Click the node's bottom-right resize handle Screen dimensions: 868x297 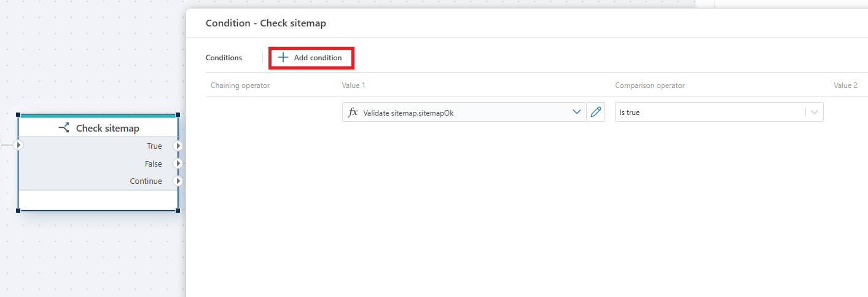pyautogui.click(x=178, y=210)
